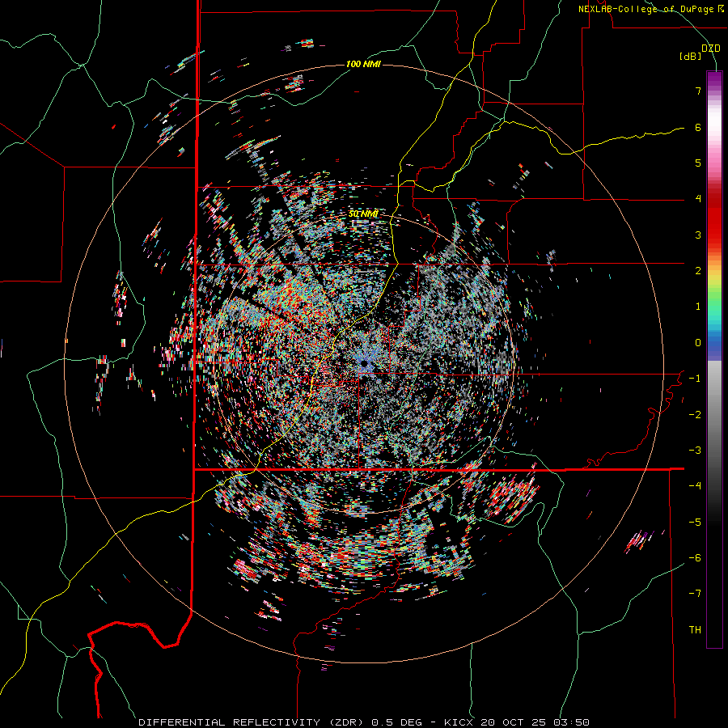Click the 0 value on the color scale
Screen dimensions: 728x728
(x=698, y=343)
